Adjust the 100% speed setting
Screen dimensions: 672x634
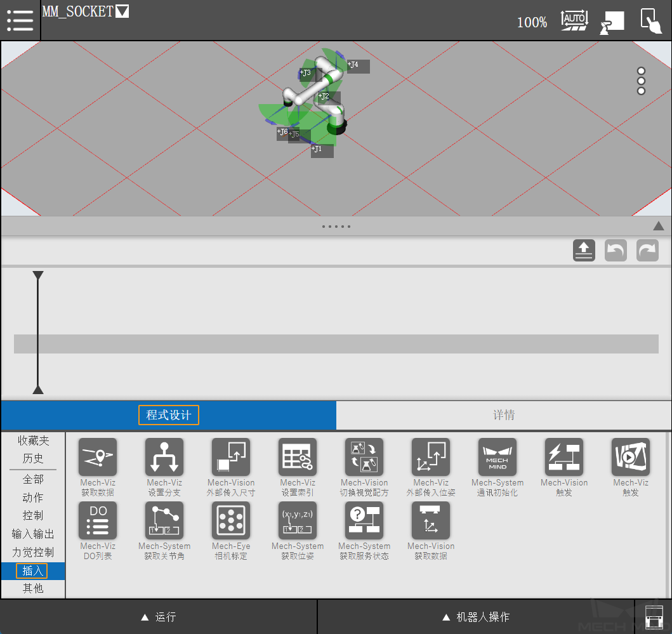[x=532, y=22]
